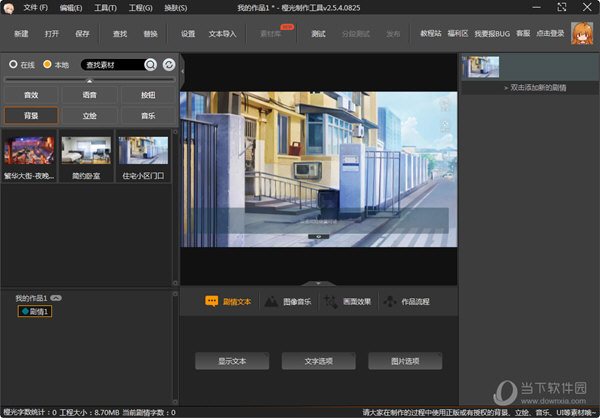Click the search magnifier icon
Image resolution: width=600 pixels, height=418 pixels.
[150, 65]
